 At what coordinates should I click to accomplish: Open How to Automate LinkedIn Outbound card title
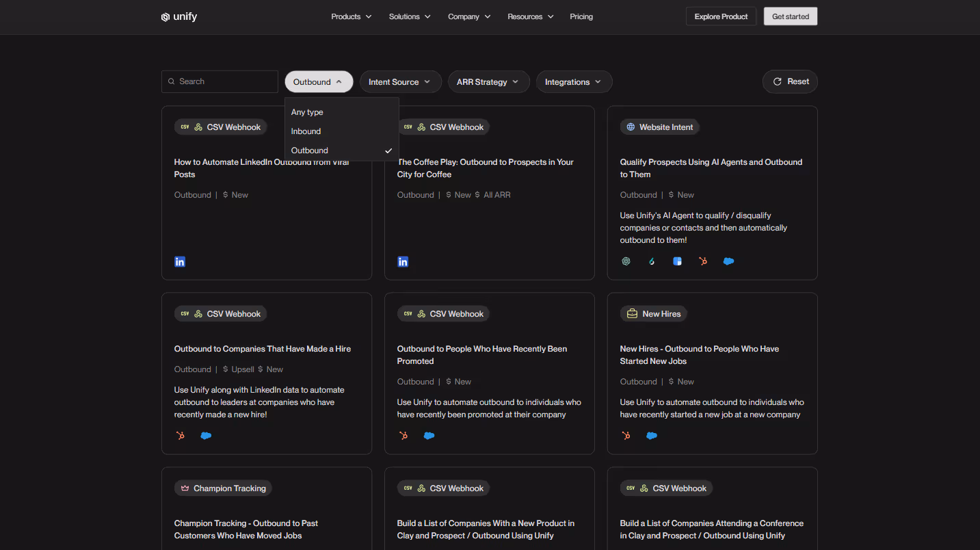pyautogui.click(x=262, y=168)
